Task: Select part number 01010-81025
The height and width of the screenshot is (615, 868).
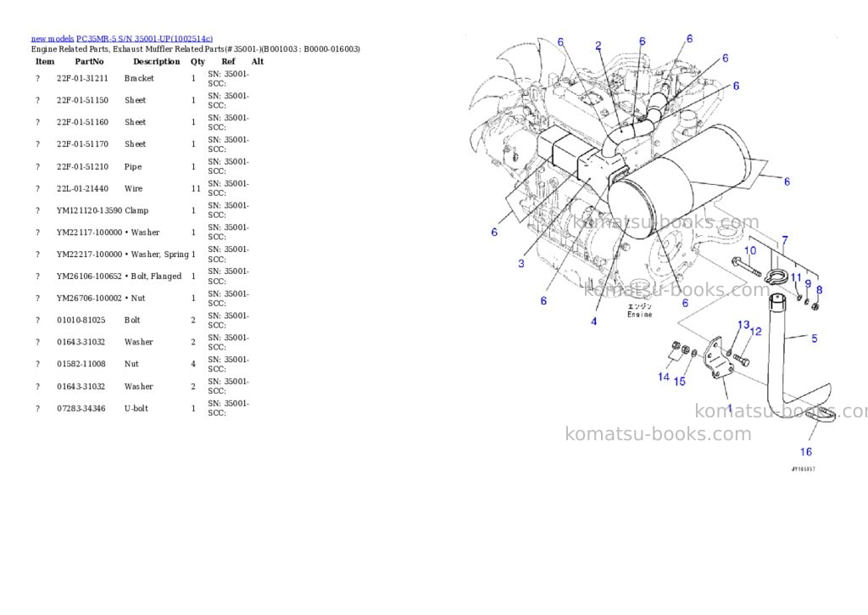Action: click(81, 321)
